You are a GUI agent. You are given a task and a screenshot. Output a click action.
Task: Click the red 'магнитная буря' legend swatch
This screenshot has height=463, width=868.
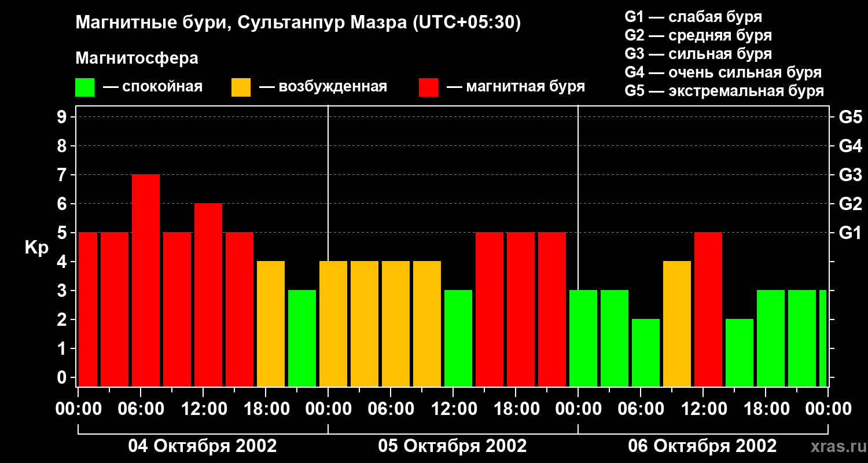[x=428, y=87]
